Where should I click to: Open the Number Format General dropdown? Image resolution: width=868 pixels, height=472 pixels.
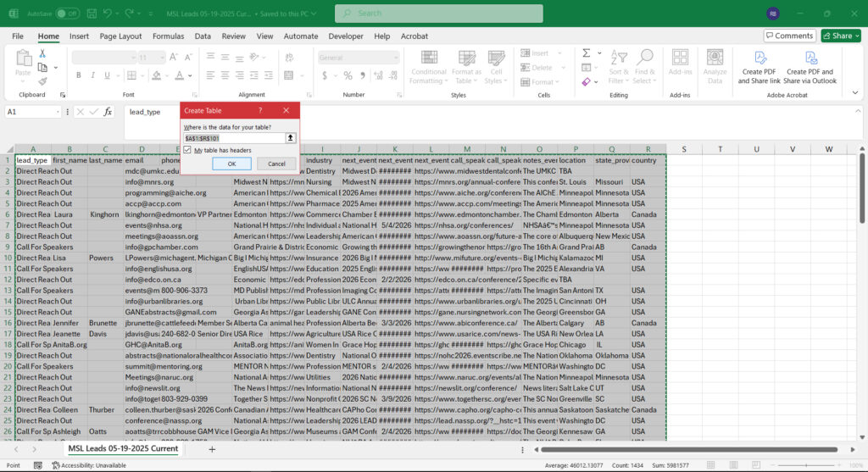click(396, 58)
